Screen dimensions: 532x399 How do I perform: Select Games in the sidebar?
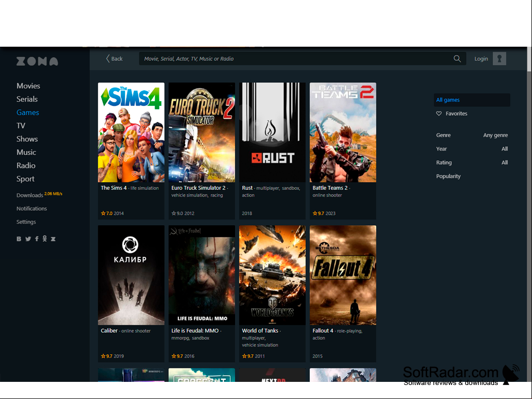tap(28, 112)
